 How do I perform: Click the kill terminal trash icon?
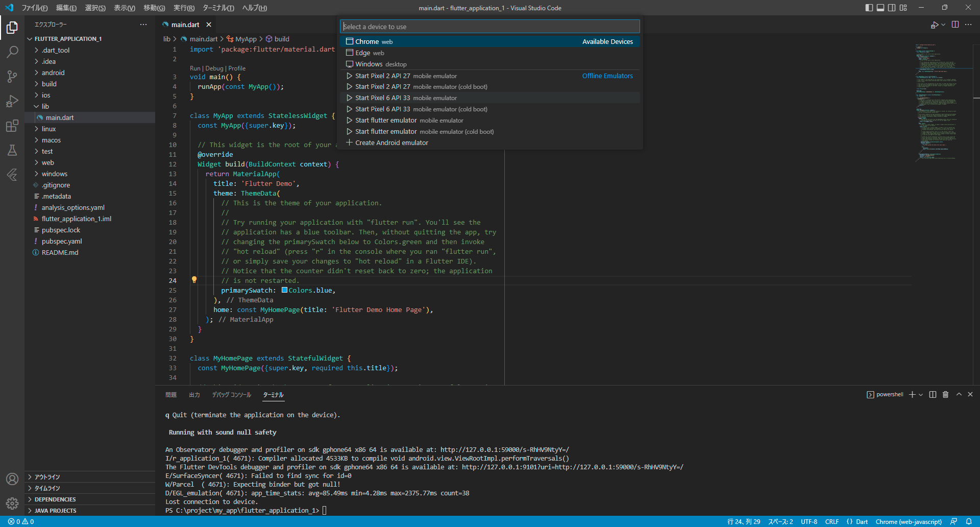(x=945, y=395)
